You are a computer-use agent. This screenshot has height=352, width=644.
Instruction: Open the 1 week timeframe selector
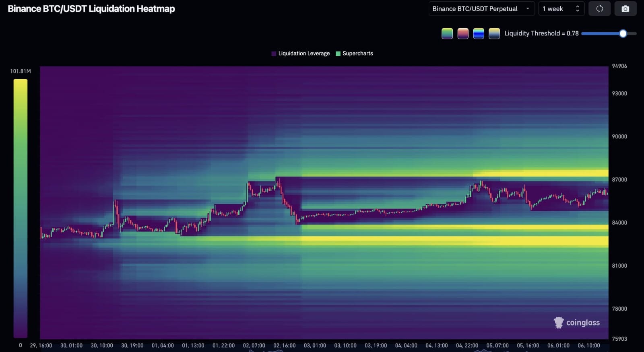click(561, 9)
